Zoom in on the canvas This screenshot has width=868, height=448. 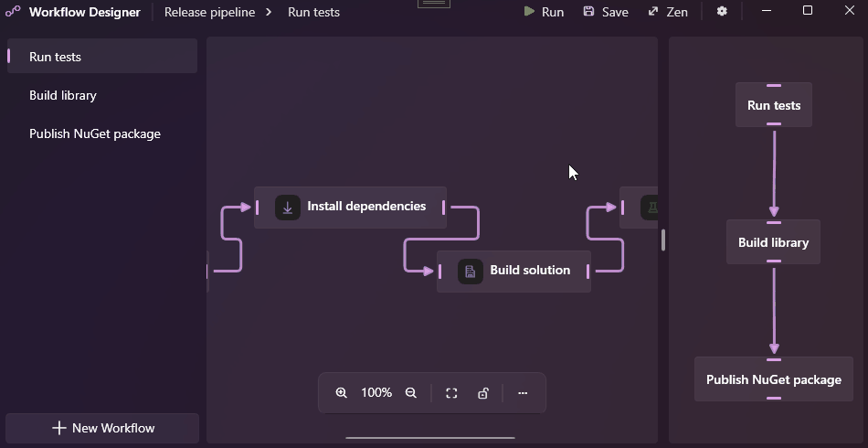[x=342, y=392]
